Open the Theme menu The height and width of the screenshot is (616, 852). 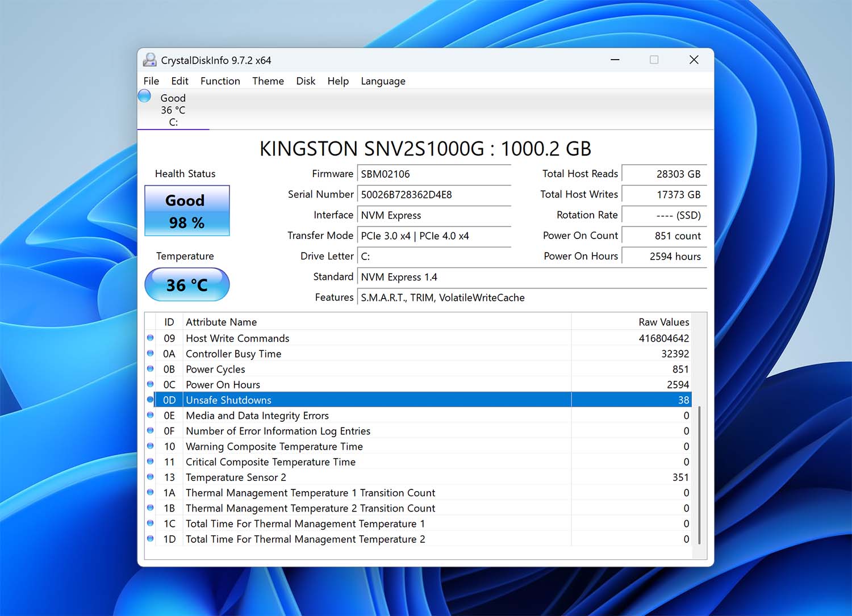point(268,81)
